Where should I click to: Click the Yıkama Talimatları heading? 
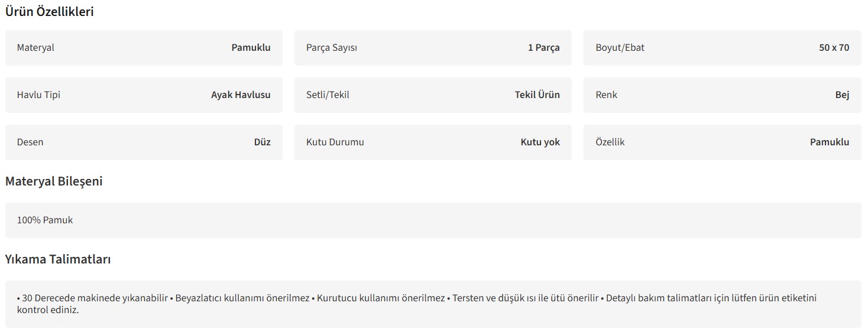(58, 260)
